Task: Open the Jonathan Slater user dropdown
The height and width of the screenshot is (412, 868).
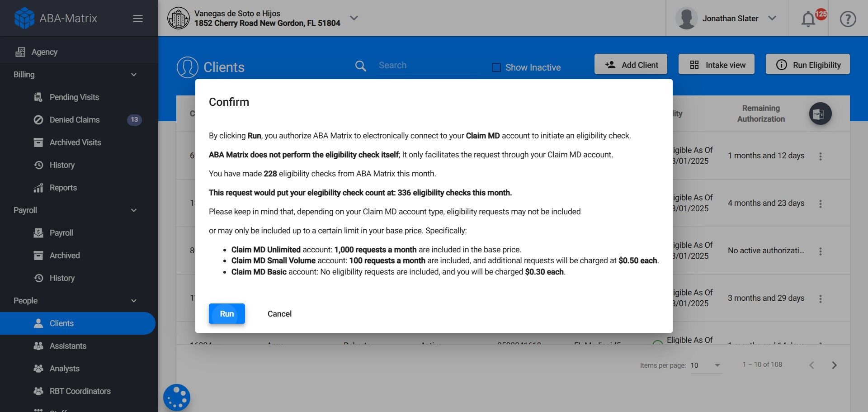Action: pos(772,18)
